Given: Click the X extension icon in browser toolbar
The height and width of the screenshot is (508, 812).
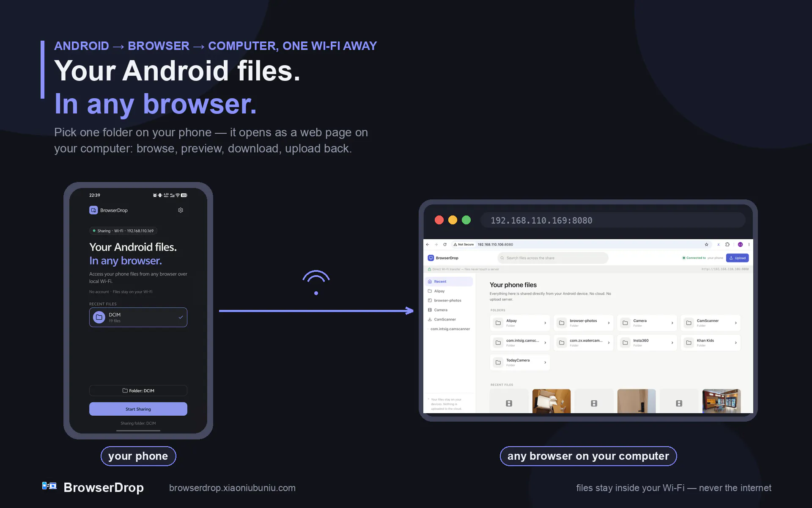Looking at the screenshot, I should click(x=718, y=244).
